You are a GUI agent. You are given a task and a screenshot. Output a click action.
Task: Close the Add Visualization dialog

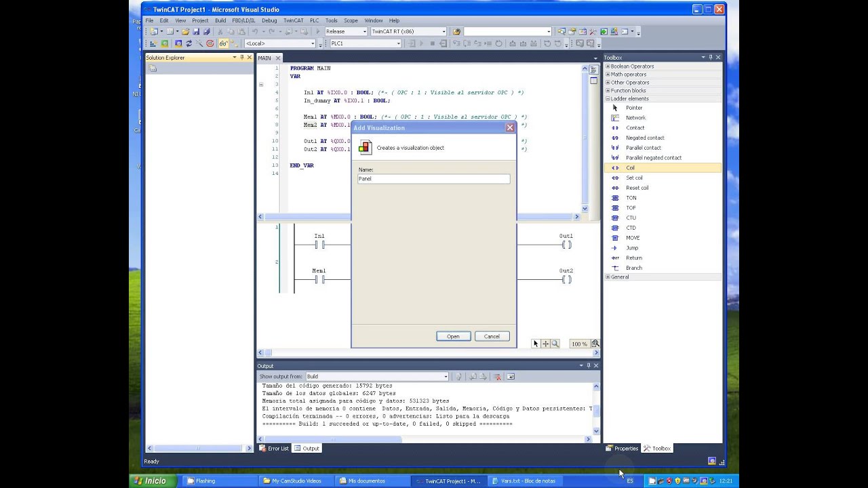tap(510, 127)
